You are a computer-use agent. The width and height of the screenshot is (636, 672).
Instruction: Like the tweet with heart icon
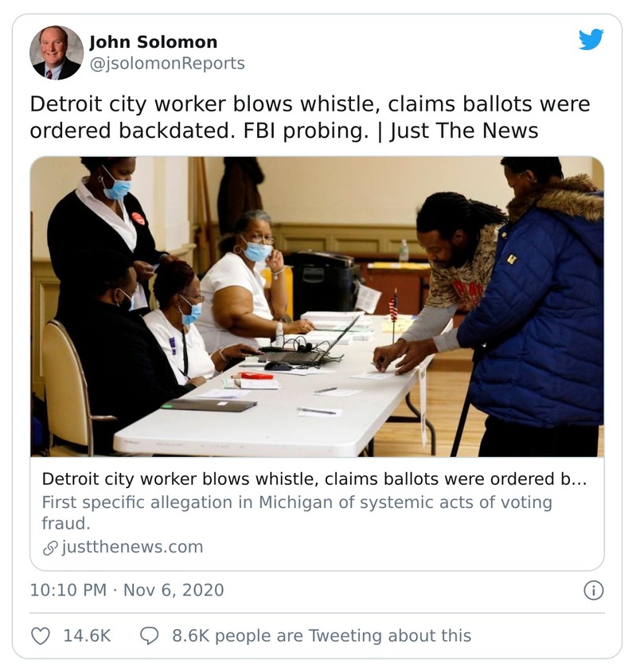click(x=40, y=635)
